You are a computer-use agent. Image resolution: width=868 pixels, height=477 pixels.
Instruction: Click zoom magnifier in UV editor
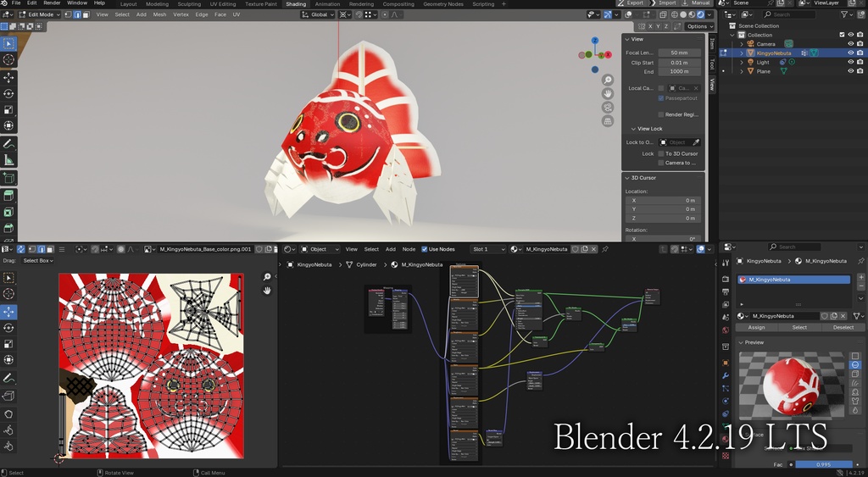pos(267,277)
